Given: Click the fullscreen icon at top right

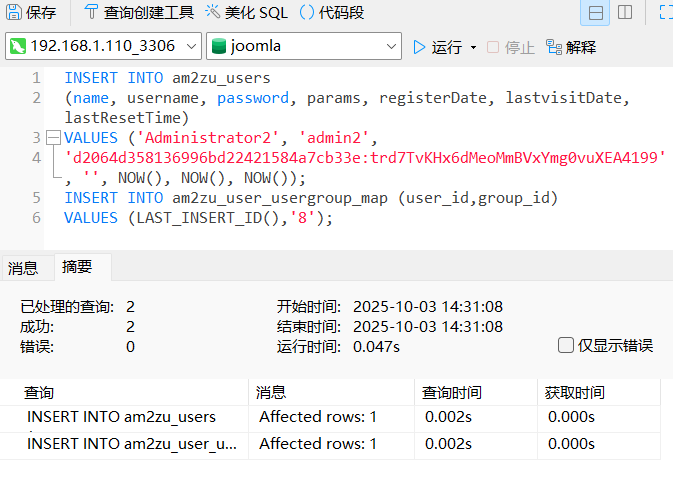Looking at the screenshot, I should [x=665, y=13].
